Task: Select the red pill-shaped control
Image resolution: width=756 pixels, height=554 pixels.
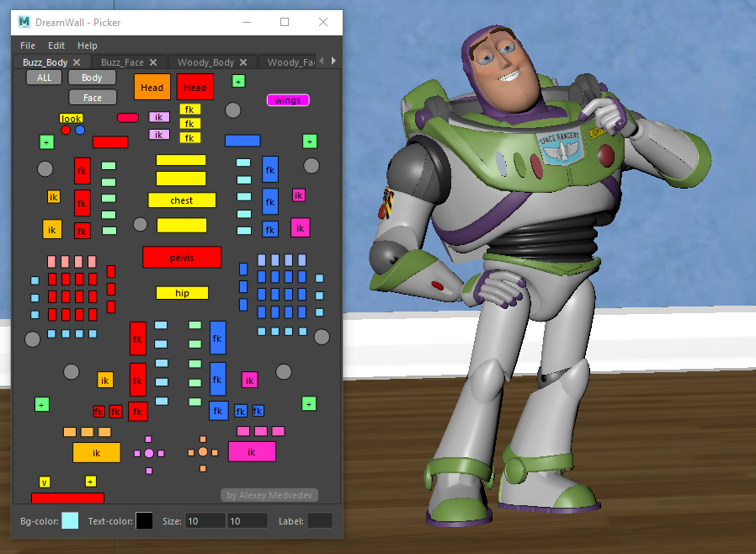Action: point(128,118)
